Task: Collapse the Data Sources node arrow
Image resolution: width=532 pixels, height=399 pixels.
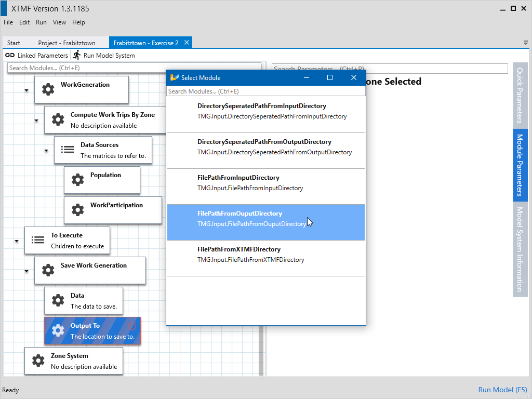Action: [x=46, y=151]
